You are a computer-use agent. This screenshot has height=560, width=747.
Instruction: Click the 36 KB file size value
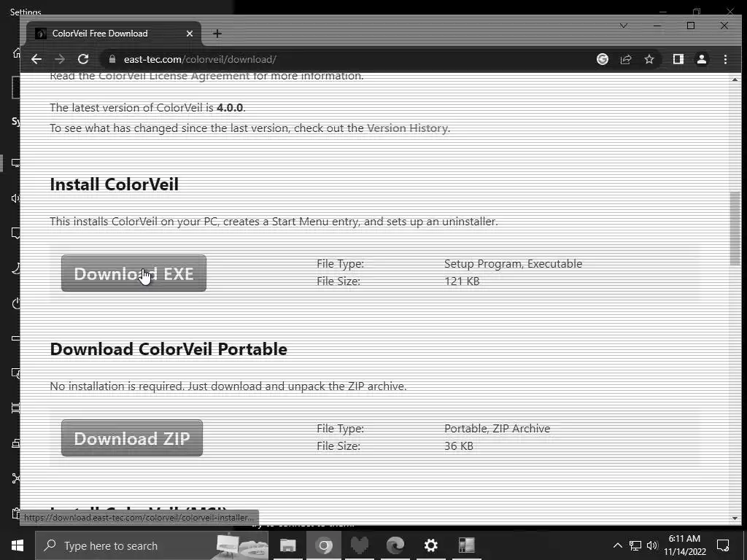(459, 446)
